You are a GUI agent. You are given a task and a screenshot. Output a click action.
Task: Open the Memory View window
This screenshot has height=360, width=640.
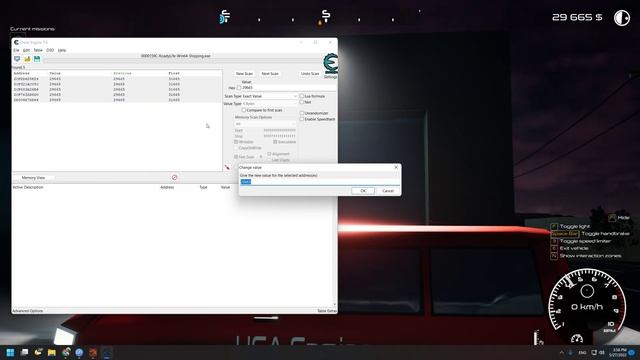click(33, 178)
